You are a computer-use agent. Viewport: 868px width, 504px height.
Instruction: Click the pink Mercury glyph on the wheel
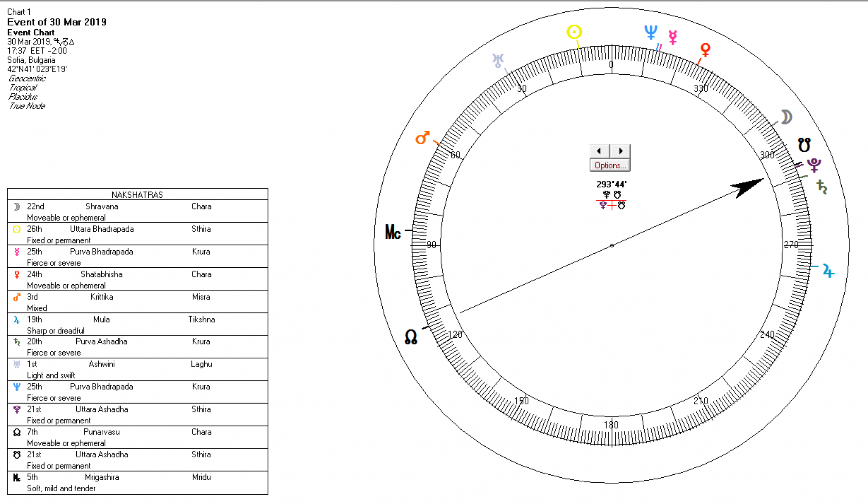point(673,37)
